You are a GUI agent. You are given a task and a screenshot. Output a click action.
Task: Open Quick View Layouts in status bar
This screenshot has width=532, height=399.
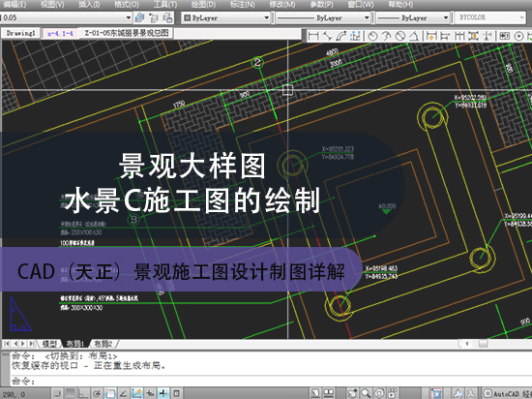point(329,393)
